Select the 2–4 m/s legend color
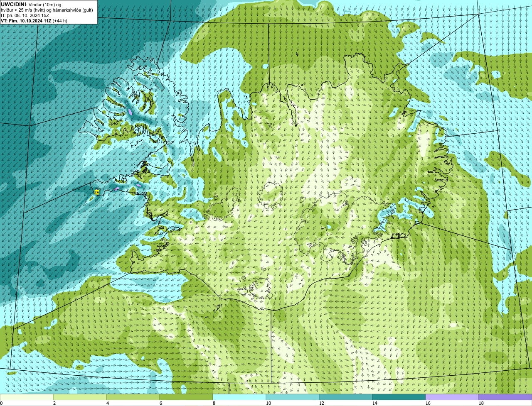The height and width of the screenshot is (406, 532). [x=80, y=397]
